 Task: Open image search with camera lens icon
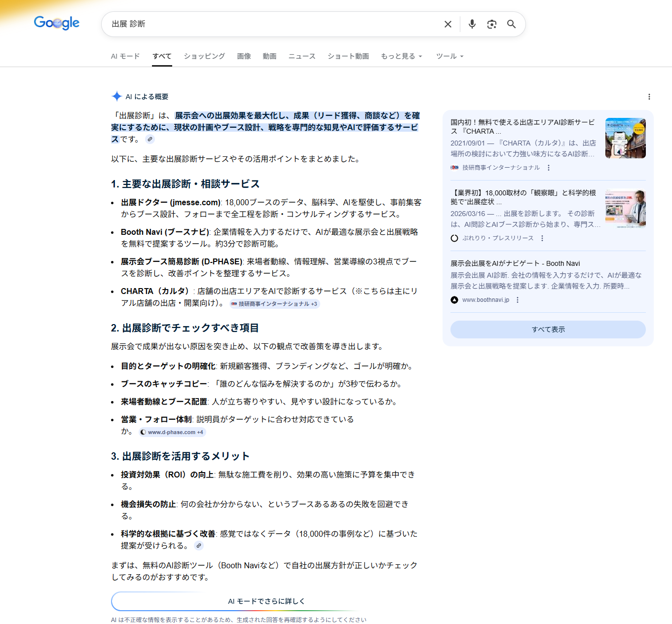[492, 24]
